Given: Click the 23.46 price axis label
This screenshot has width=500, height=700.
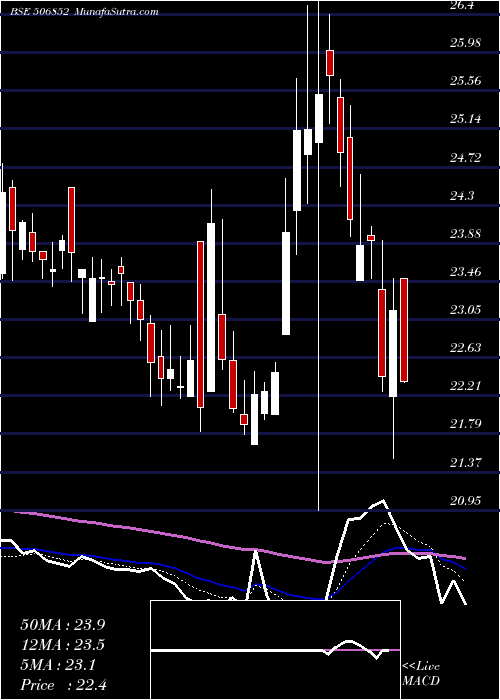Looking at the screenshot, I should (x=465, y=272).
